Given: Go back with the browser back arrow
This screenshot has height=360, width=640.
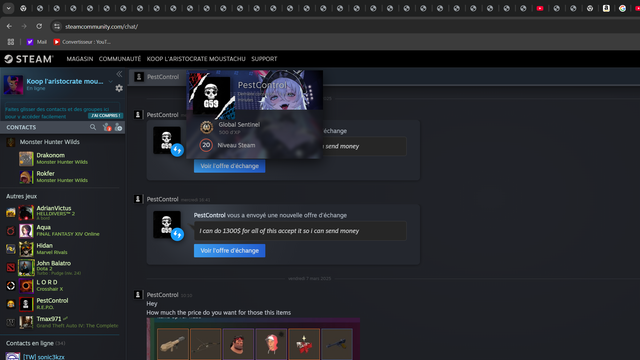Looking at the screenshot, I should 9,26.
